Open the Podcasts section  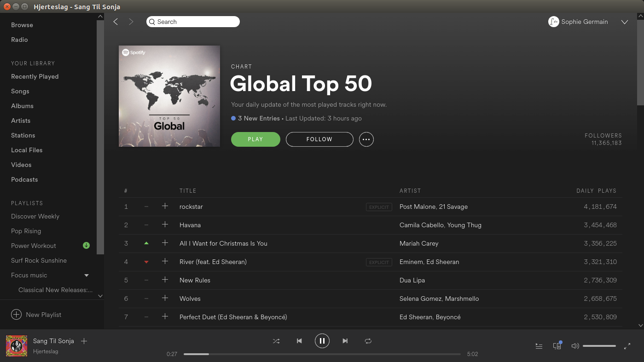23,179
